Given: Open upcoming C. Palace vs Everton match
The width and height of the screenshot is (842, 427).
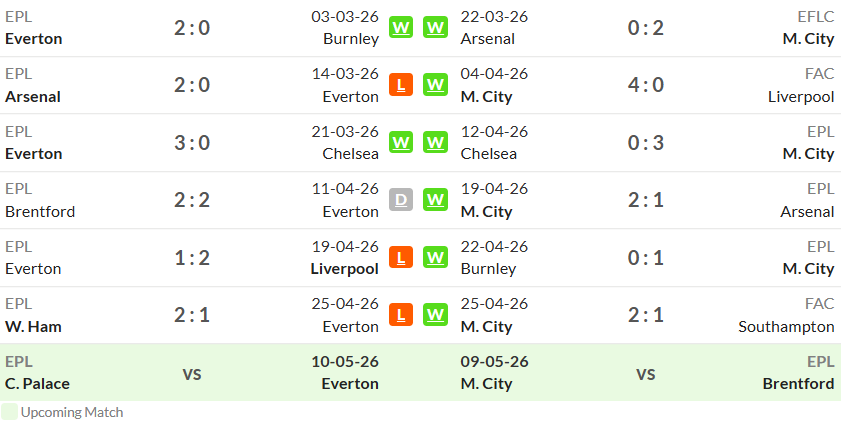Looking at the screenshot, I should pyautogui.click(x=192, y=373).
